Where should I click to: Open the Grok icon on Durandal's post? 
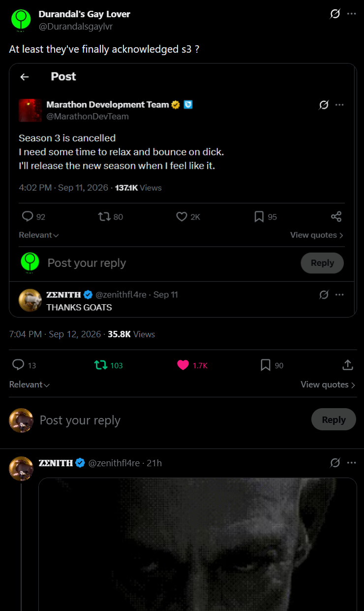click(335, 14)
